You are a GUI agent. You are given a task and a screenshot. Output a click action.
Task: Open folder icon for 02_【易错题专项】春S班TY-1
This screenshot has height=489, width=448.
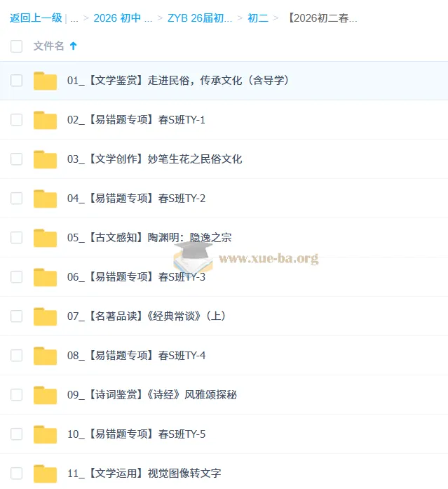[x=45, y=120]
